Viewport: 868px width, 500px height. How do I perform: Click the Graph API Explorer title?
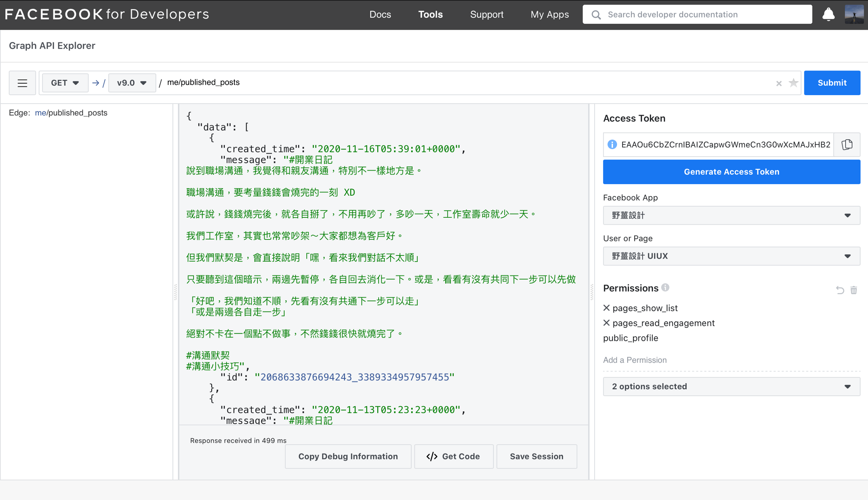coord(52,46)
